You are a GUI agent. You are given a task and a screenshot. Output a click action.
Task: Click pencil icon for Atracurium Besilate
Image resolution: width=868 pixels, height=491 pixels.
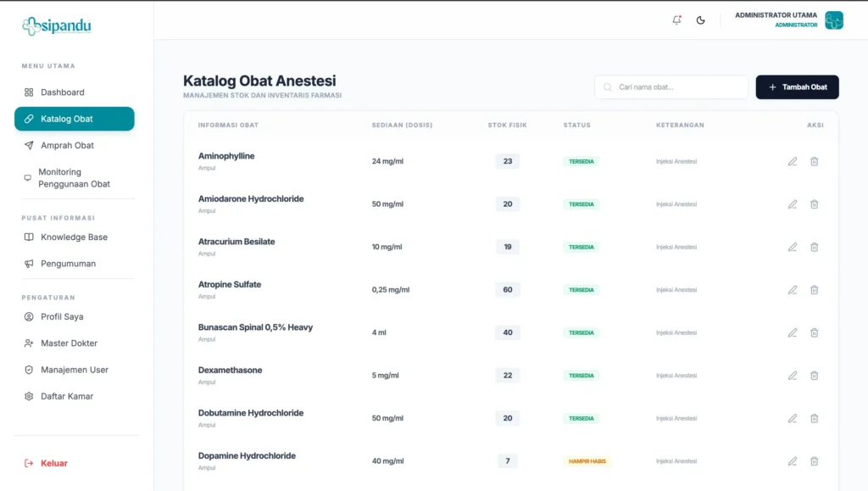pos(793,247)
